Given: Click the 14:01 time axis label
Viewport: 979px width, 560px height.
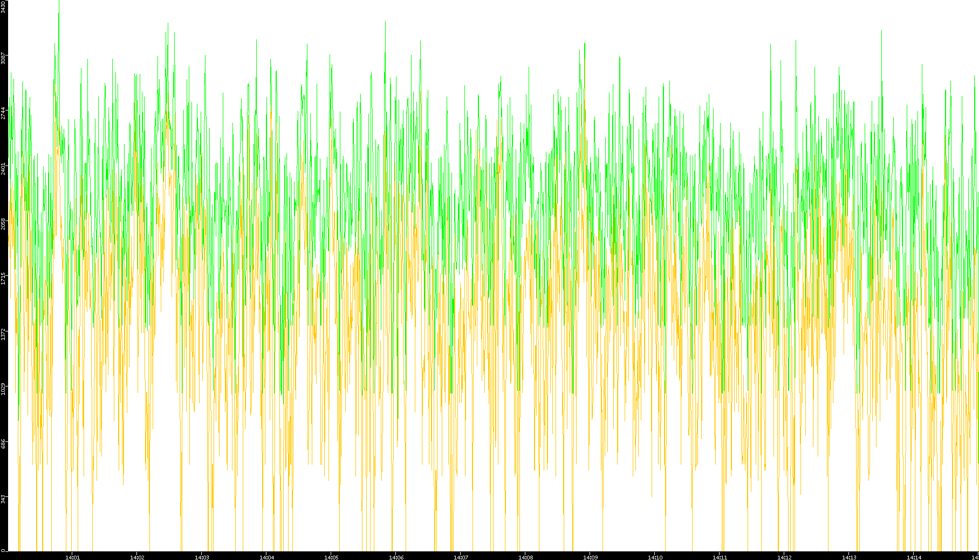Looking at the screenshot, I should point(72,557).
